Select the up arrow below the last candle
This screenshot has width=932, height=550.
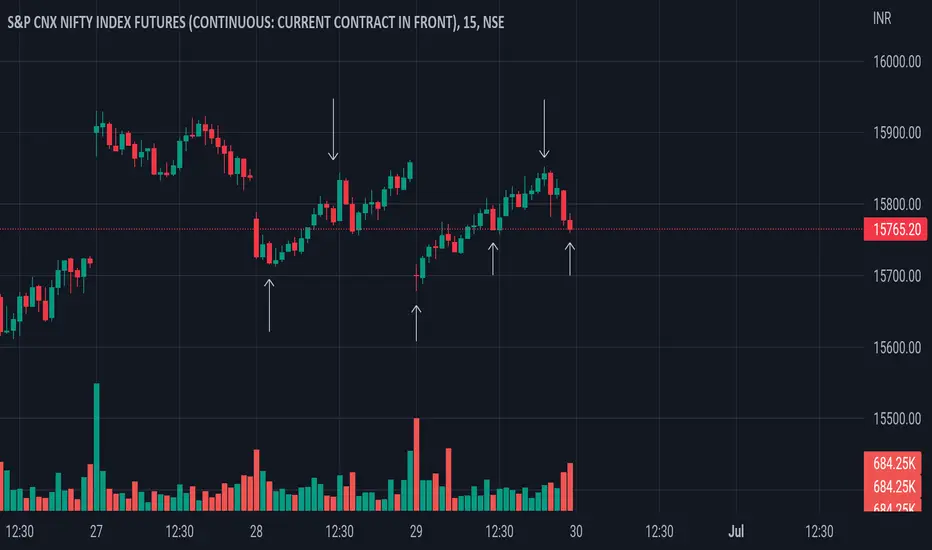pyautogui.click(x=570, y=259)
